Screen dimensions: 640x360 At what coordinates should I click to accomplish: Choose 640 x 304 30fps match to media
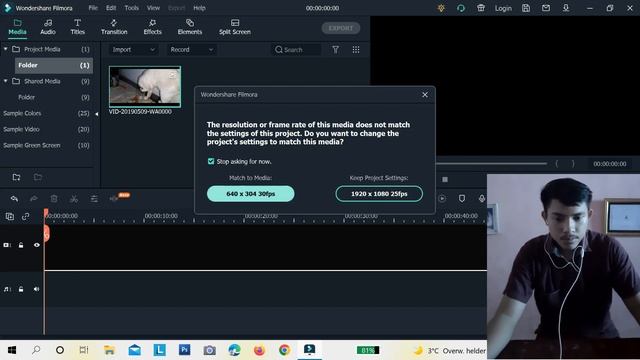[x=251, y=193]
